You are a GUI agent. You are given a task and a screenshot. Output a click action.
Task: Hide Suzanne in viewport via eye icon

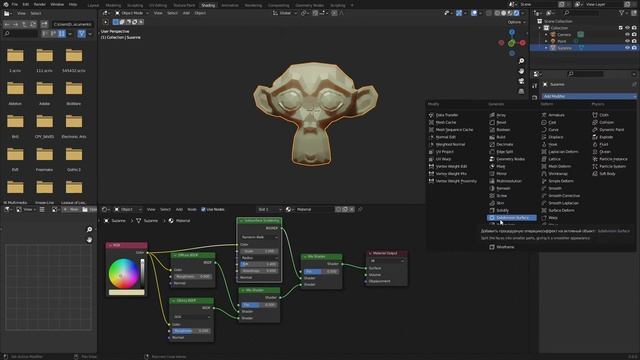coord(627,48)
